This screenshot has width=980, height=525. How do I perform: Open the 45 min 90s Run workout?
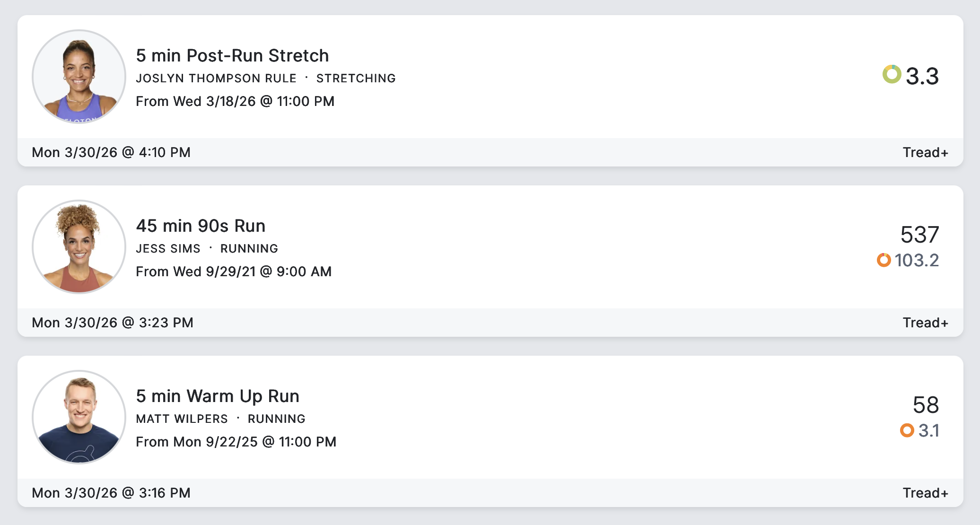point(201,226)
